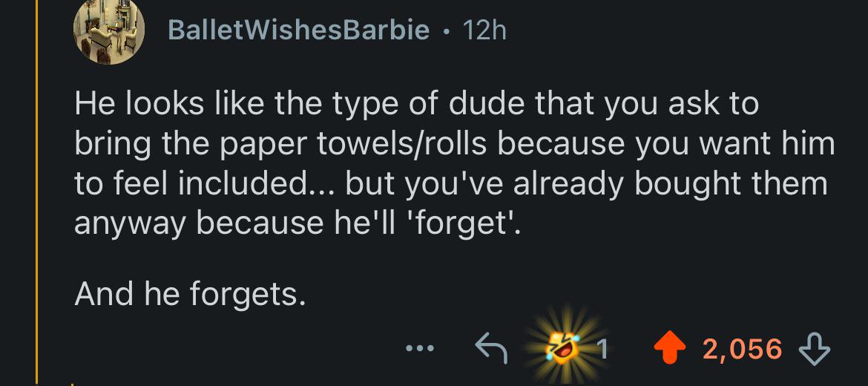Click the laughing emoji award icon
This screenshot has width=868, height=386.
pos(565,346)
